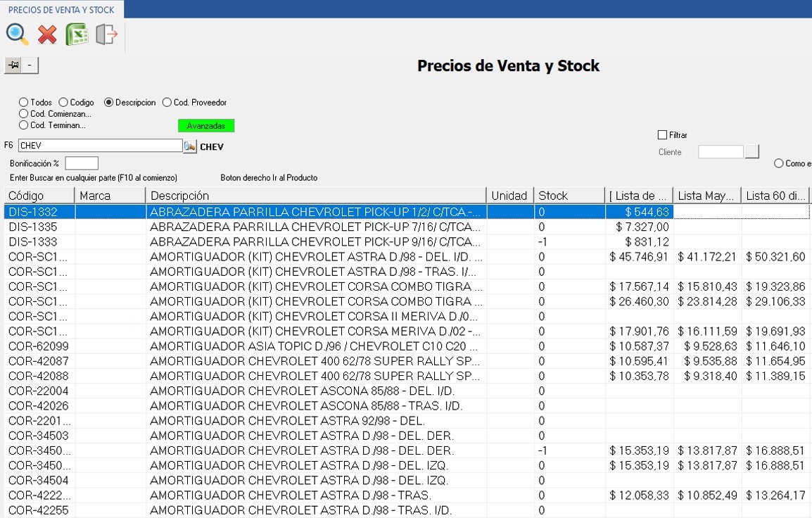Select the Codigo radio button
The width and height of the screenshot is (812, 518).
pos(63,103)
